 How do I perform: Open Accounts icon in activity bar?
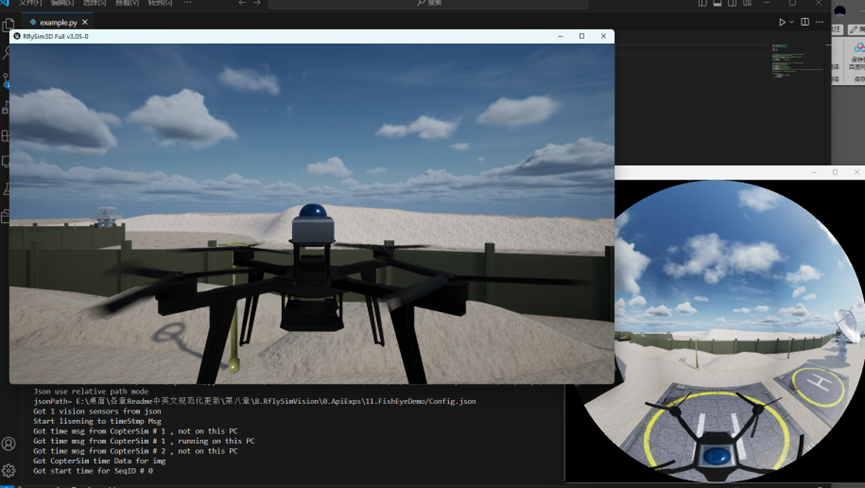click(x=8, y=443)
